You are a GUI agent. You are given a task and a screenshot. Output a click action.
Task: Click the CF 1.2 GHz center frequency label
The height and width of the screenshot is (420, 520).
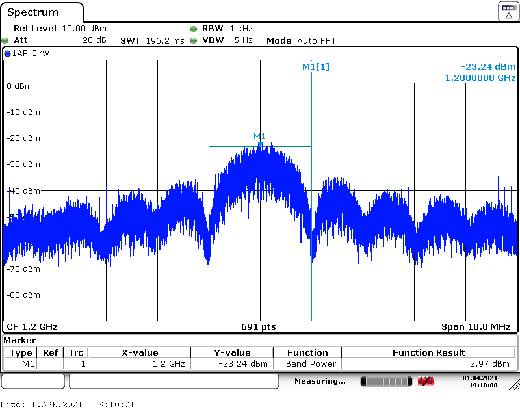click(x=32, y=327)
